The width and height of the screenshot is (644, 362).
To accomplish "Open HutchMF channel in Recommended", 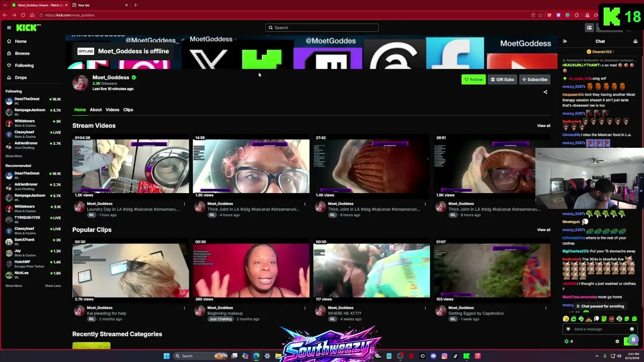I will [x=33, y=263].
